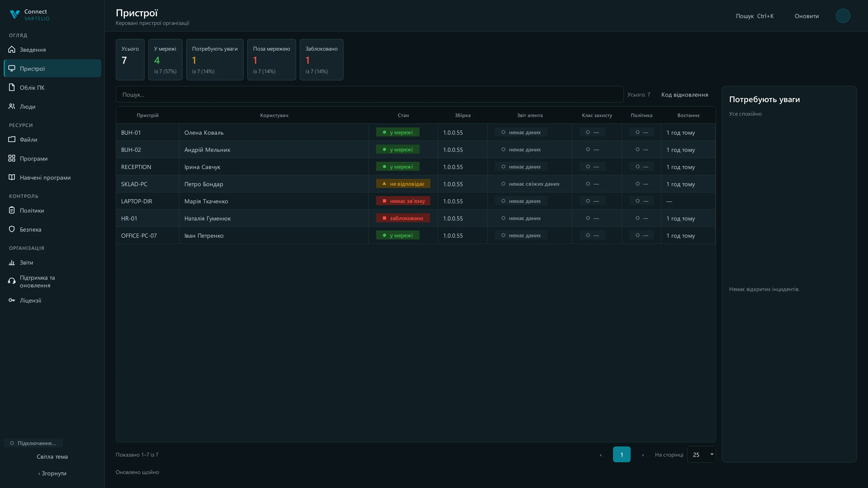The height and width of the screenshot is (488, 868).
Task: Click Оновити in the header
Action: tap(807, 16)
